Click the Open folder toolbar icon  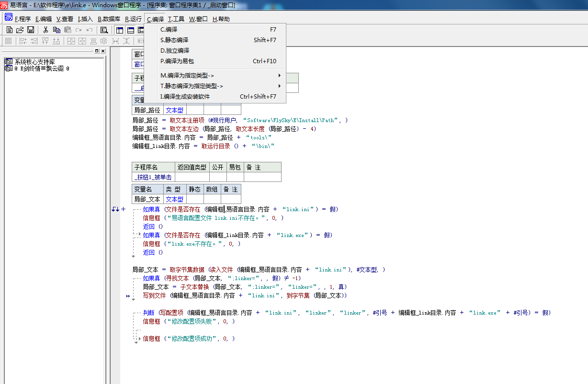click(20, 30)
